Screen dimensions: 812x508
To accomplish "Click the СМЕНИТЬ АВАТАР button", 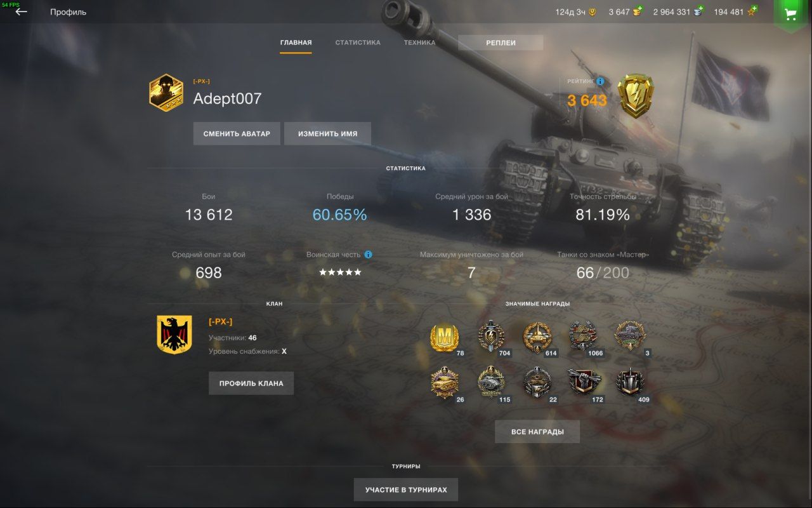I will (237, 134).
